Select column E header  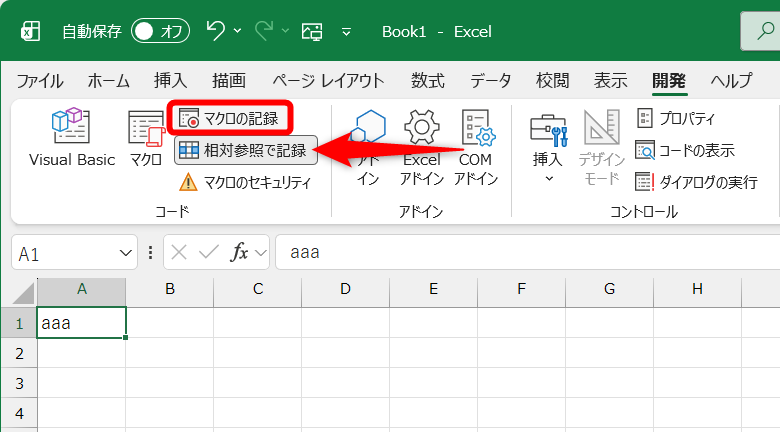(434, 292)
